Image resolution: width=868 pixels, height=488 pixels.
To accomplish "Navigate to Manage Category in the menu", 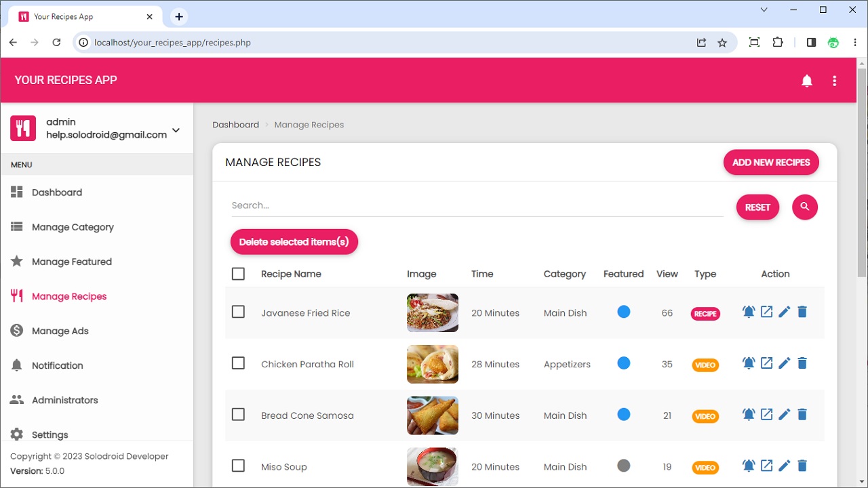I will click(x=73, y=227).
